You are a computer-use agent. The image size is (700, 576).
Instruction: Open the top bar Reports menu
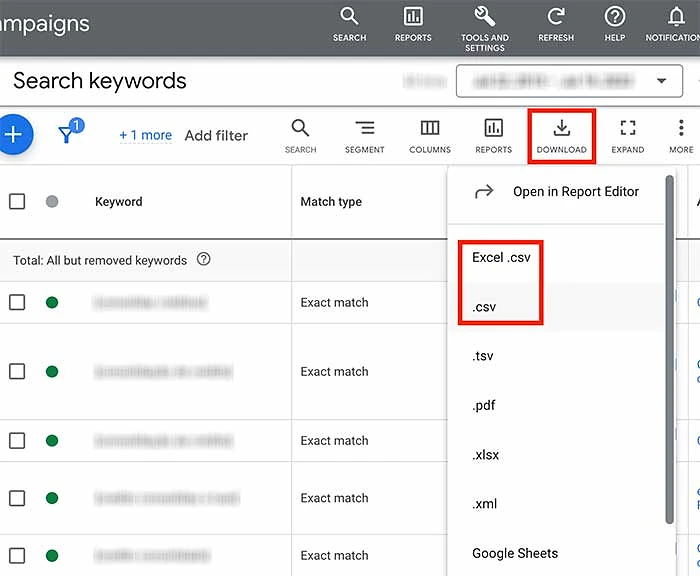(413, 25)
